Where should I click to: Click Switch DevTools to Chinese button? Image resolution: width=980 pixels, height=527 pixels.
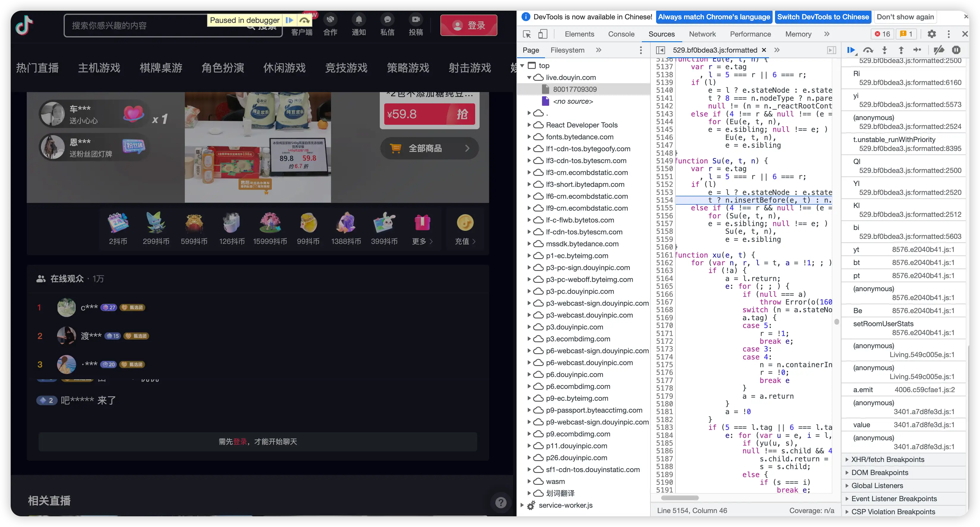[823, 17]
